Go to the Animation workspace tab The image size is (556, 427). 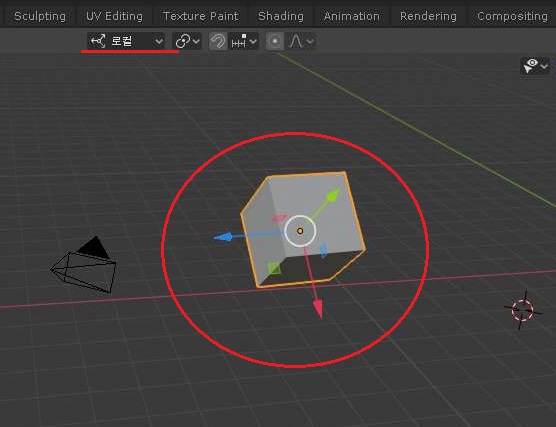[351, 16]
